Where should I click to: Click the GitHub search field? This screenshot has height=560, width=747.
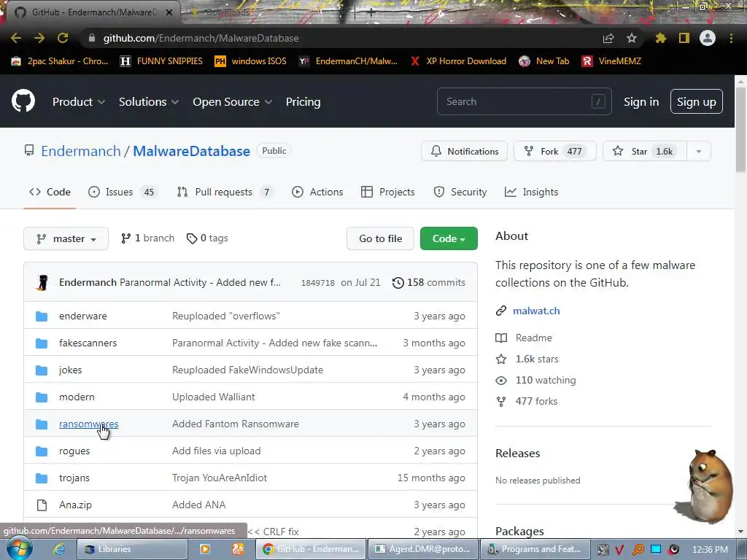pos(524,101)
